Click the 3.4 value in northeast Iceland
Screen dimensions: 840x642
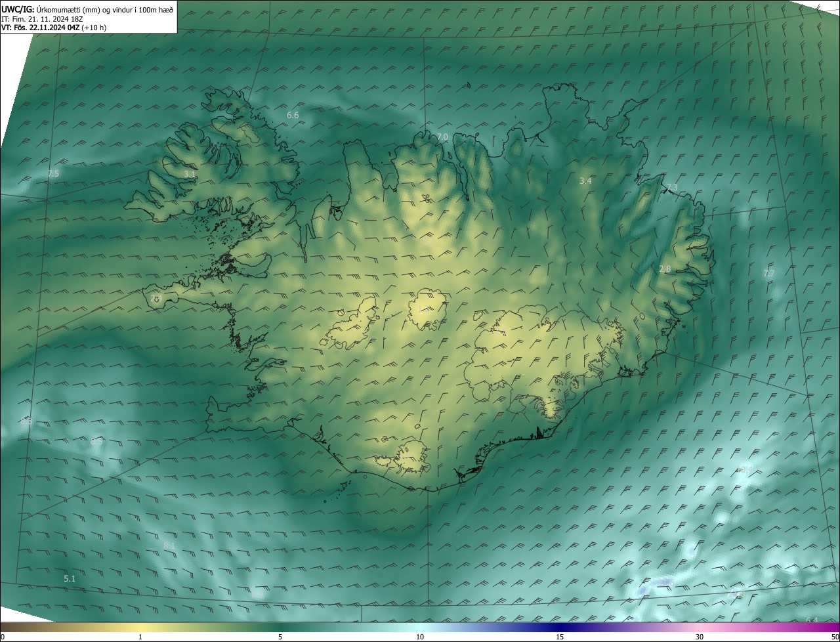pyautogui.click(x=586, y=181)
